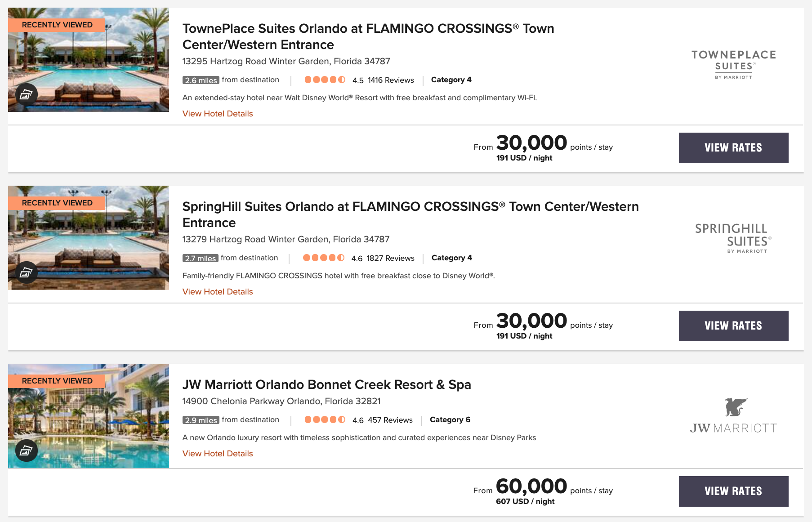The height and width of the screenshot is (522, 812).
Task: Click JW Marriott rating circles
Action: pyautogui.click(x=325, y=420)
